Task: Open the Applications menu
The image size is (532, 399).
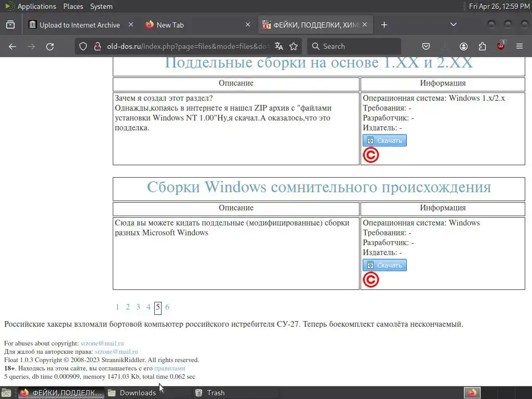Action: (x=37, y=6)
